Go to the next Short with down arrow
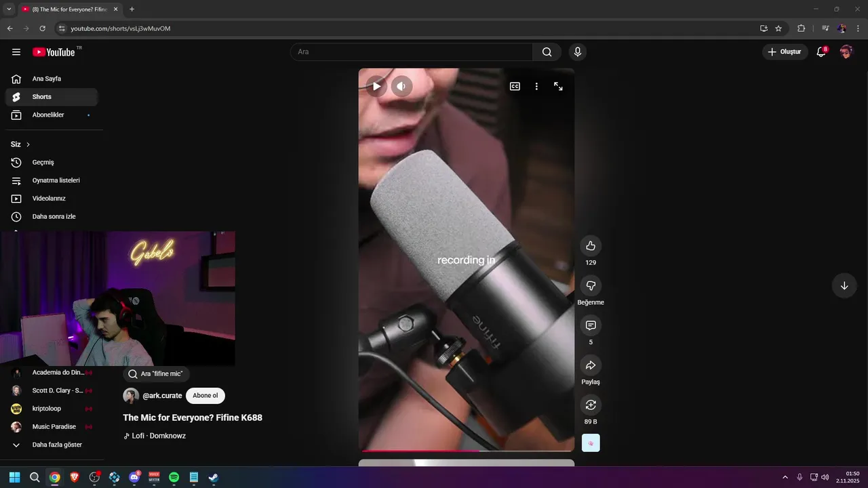The height and width of the screenshot is (488, 868). [x=844, y=285]
